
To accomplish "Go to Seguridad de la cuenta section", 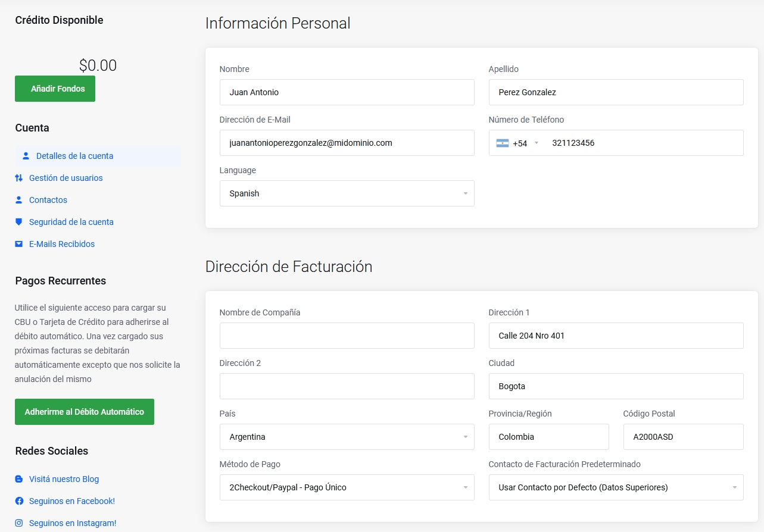I will [71, 222].
